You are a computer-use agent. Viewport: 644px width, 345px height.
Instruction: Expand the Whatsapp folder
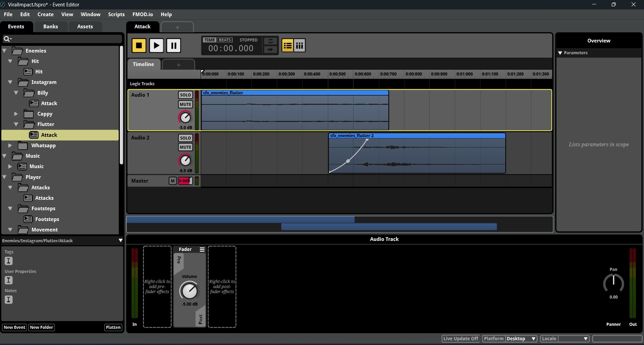click(10, 146)
